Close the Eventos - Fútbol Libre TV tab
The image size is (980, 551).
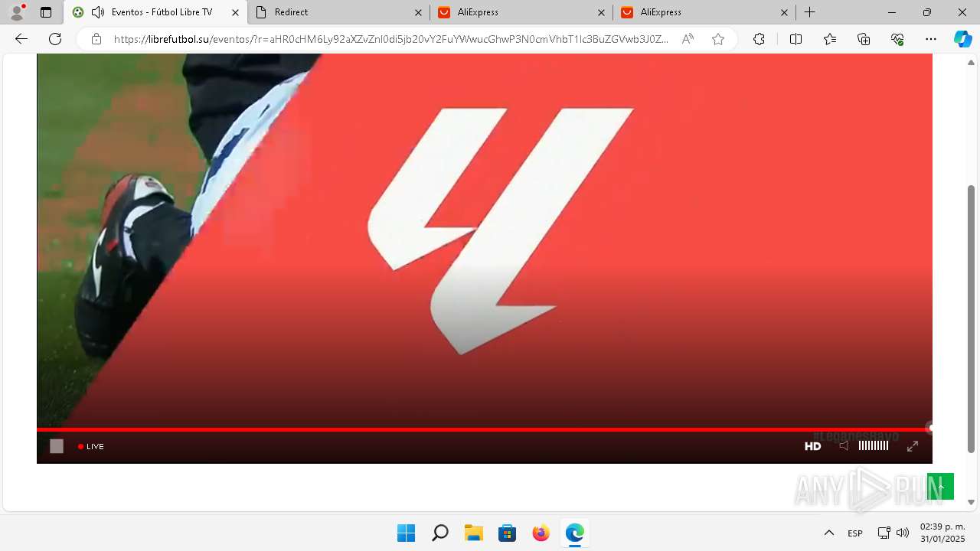click(235, 12)
